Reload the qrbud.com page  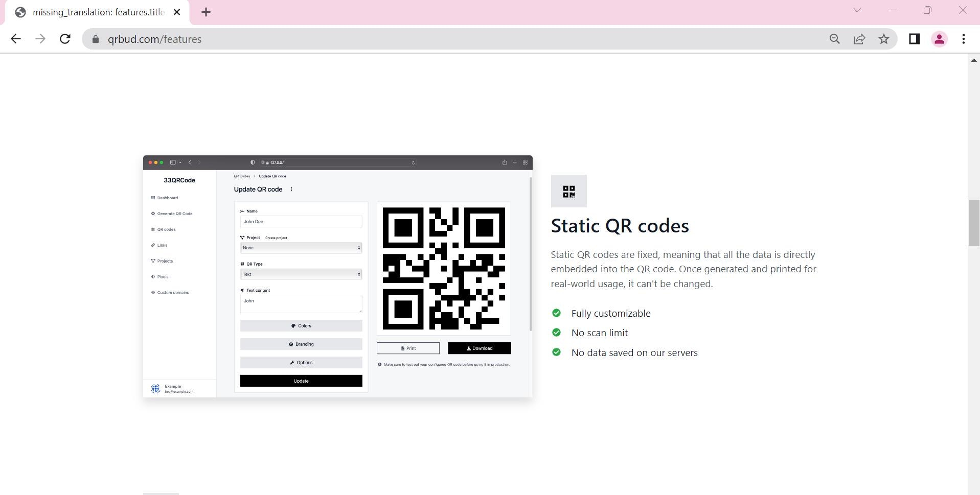coord(65,39)
